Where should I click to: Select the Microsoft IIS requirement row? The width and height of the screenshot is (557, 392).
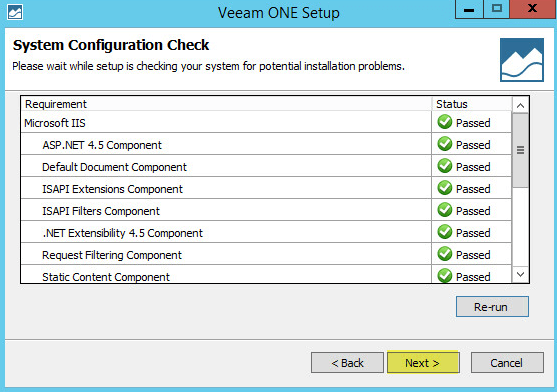click(x=266, y=122)
